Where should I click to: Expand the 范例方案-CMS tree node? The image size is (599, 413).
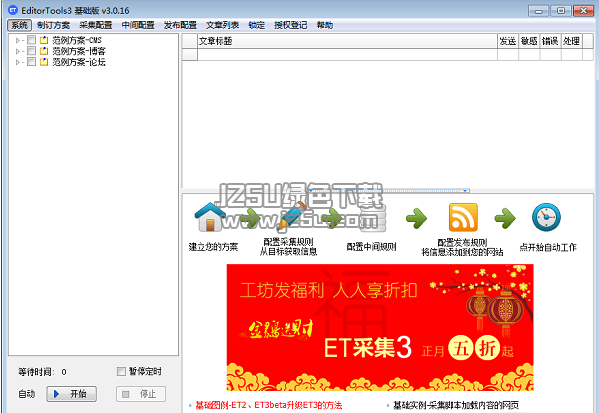[18, 40]
